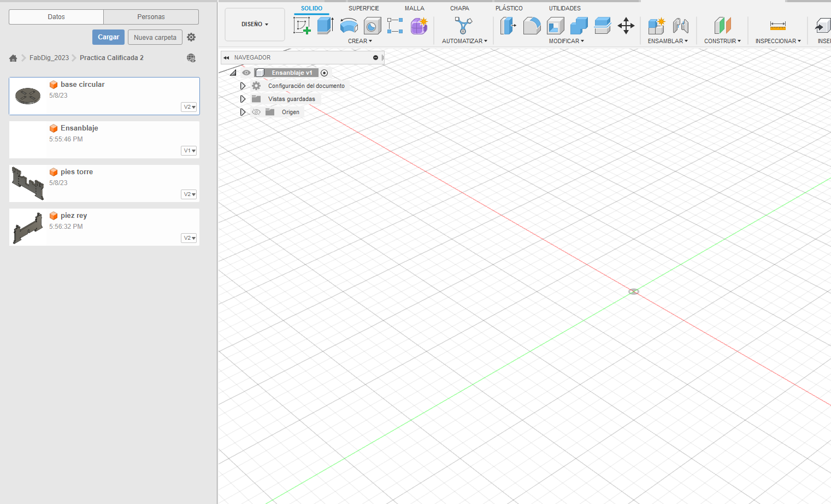Click the New Component icon
831x504 pixels.
point(656,25)
